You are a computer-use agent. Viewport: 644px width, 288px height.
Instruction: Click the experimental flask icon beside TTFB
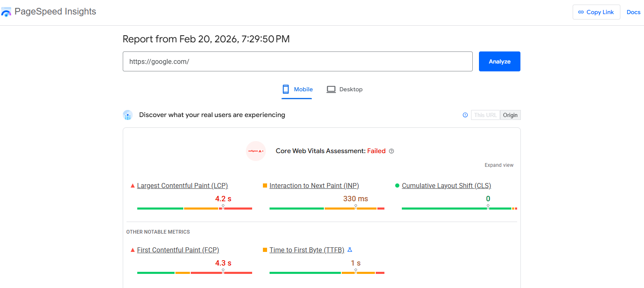pos(350,250)
